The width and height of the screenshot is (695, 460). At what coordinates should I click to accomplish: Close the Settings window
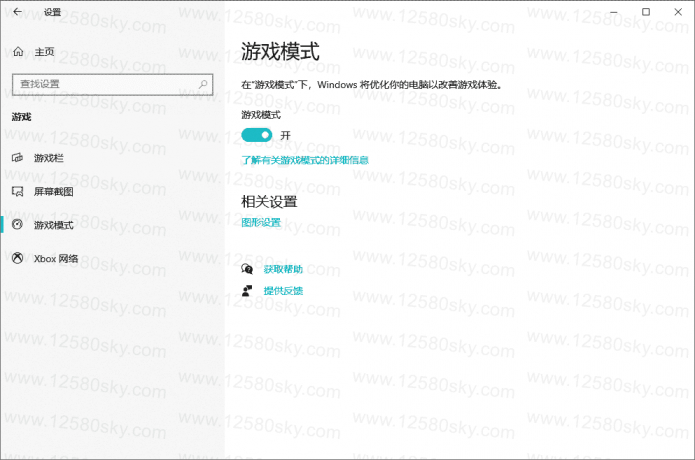point(678,12)
